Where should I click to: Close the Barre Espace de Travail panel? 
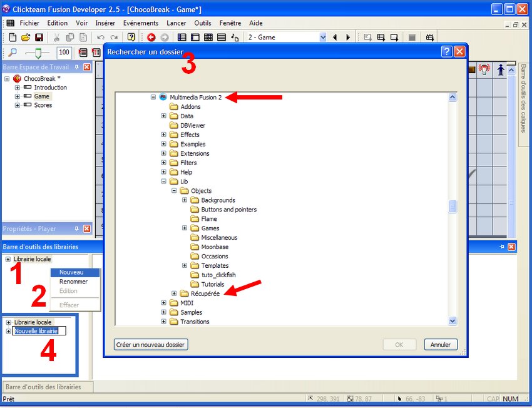pos(87,67)
